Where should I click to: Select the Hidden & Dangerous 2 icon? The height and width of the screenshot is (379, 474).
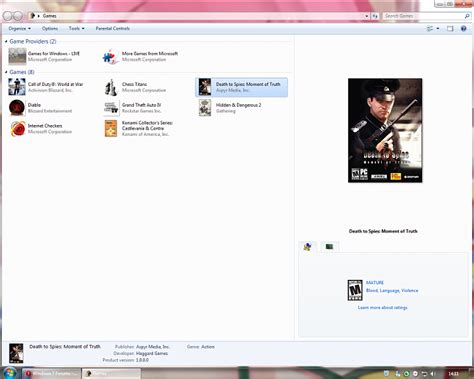[205, 107]
